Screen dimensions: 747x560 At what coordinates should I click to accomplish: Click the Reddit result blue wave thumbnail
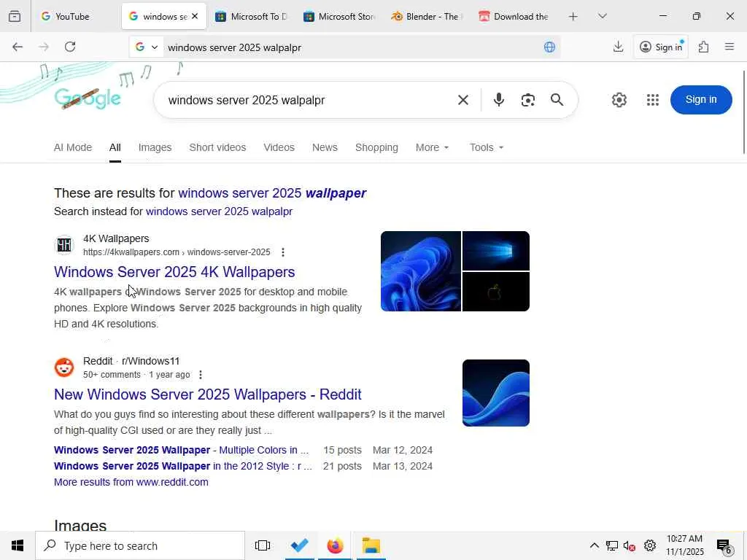coord(496,393)
